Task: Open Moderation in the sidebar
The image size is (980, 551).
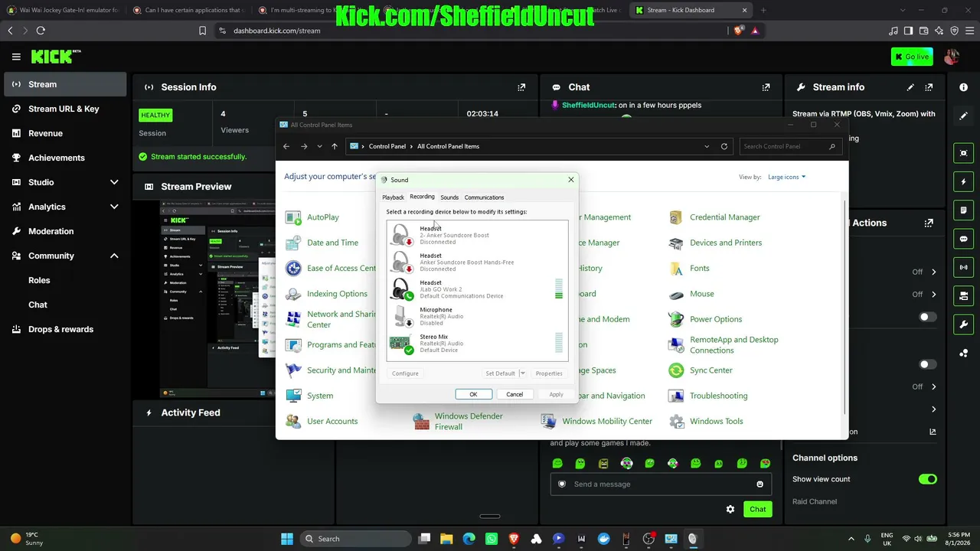Action: tap(65, 231)
